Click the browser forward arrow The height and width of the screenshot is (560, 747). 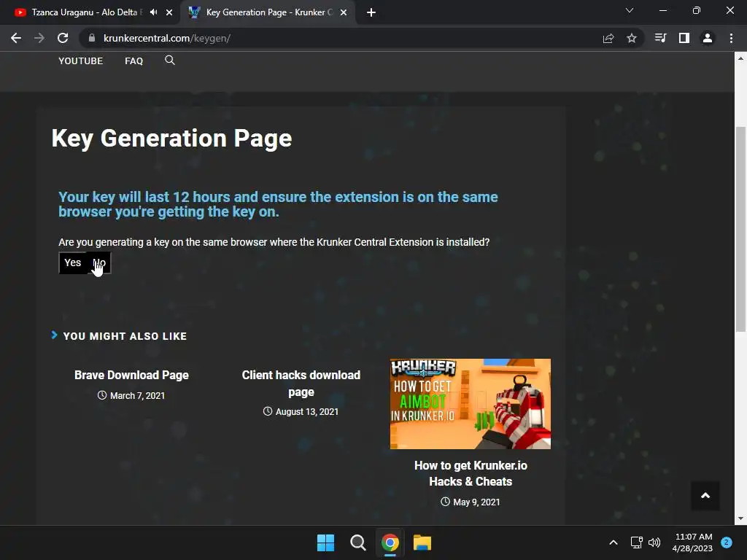pos(39,38)
